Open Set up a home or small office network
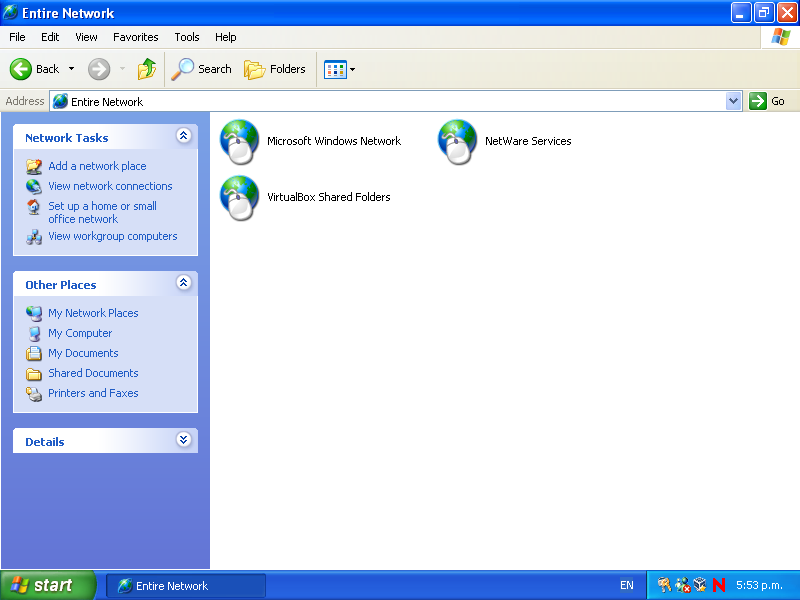 click(x=102, y=213)
